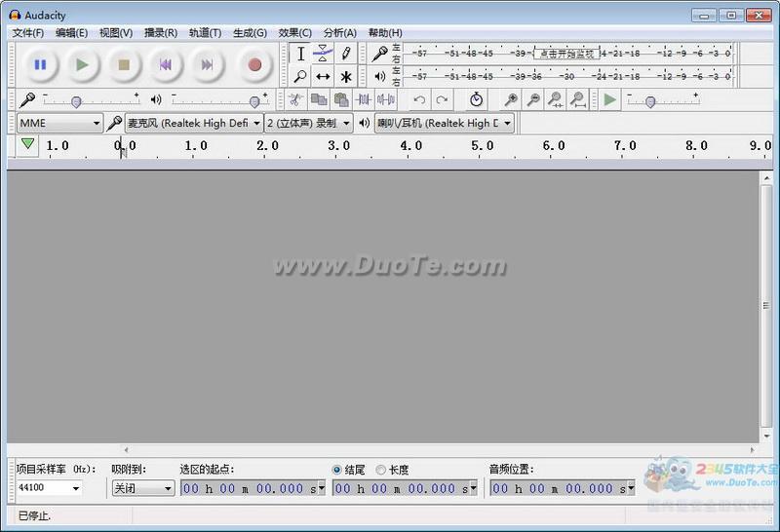Click the horizontal scrollbar left arrow

(x=126, y=449)
